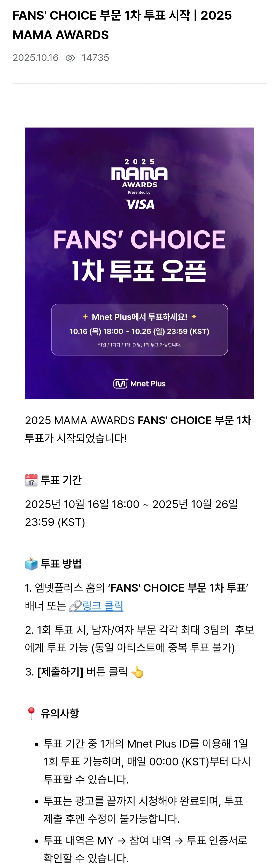Tap the banner's 1차 투표 오픈 headline
279x868 pixels.
[139, 271]
